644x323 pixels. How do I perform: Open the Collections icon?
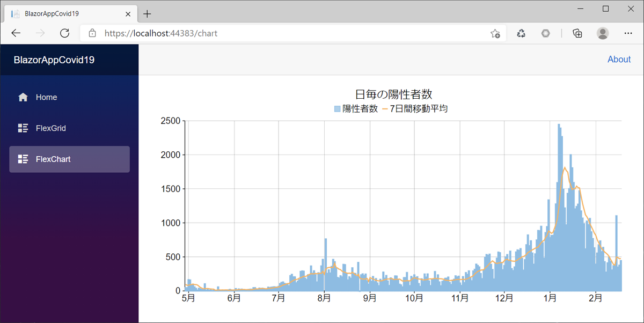pos(577,33)
